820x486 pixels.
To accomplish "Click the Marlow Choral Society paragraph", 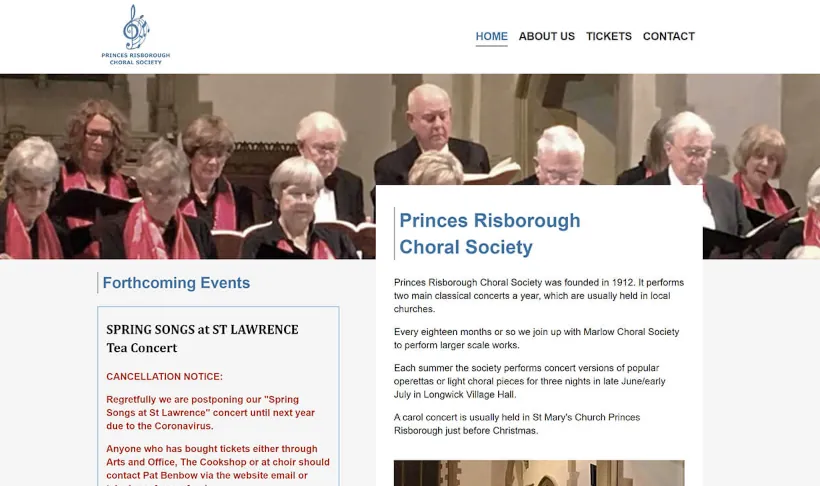I will pyautogui.click(x=536, y=338).
